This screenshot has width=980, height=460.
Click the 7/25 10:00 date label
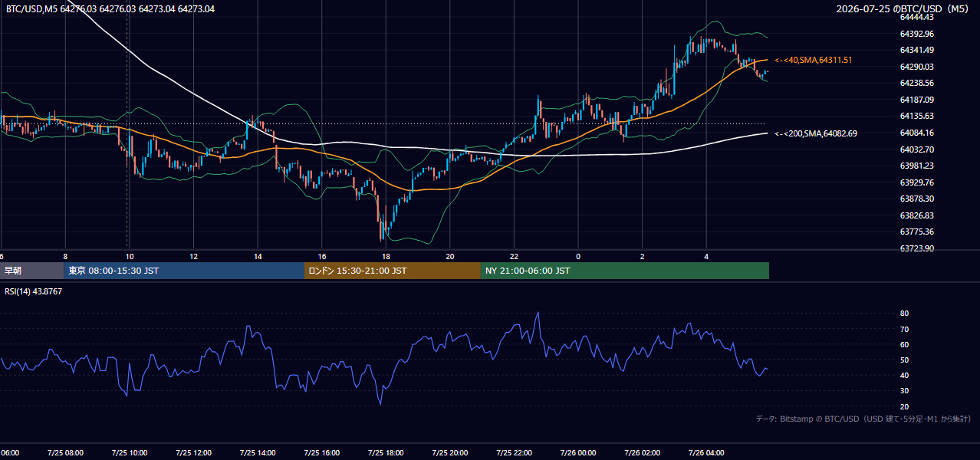pos(130,453)
